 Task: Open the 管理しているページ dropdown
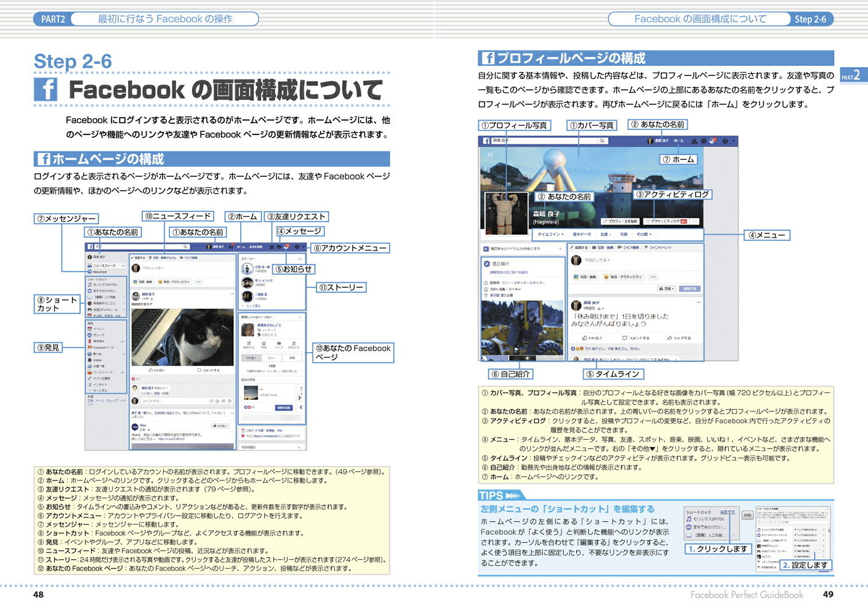[x=256, y=317]
